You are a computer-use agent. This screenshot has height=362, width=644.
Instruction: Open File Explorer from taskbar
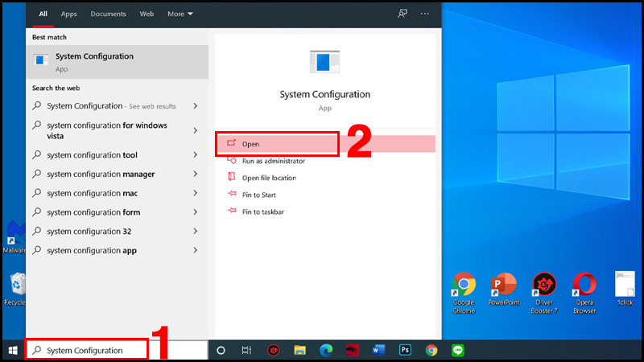(299, 350)
